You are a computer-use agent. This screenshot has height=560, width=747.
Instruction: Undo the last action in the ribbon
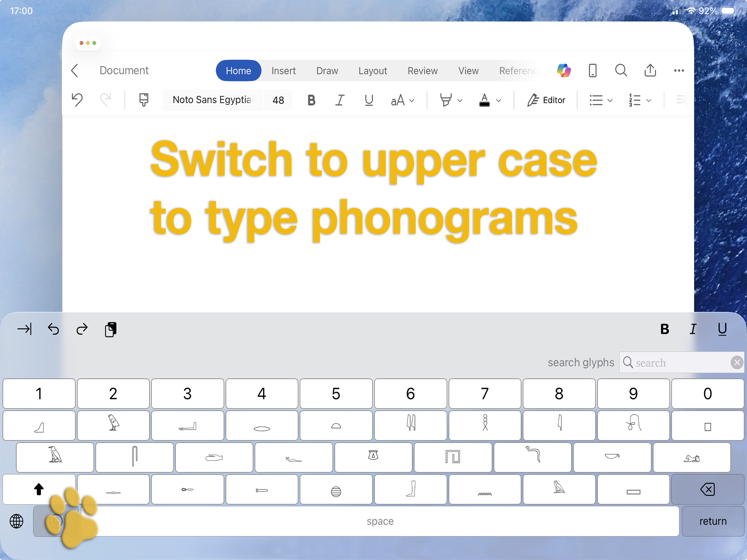pyautogui.click(x=77, y=100)
